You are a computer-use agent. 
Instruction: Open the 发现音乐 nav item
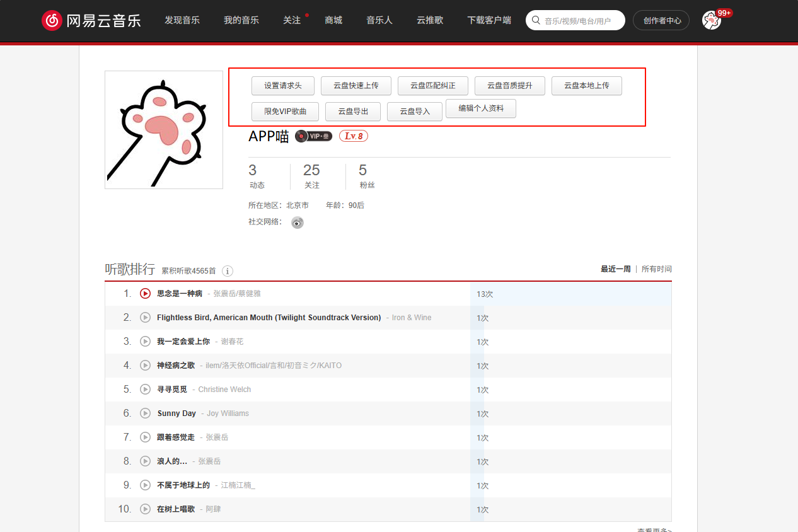[x=182, y=20]
